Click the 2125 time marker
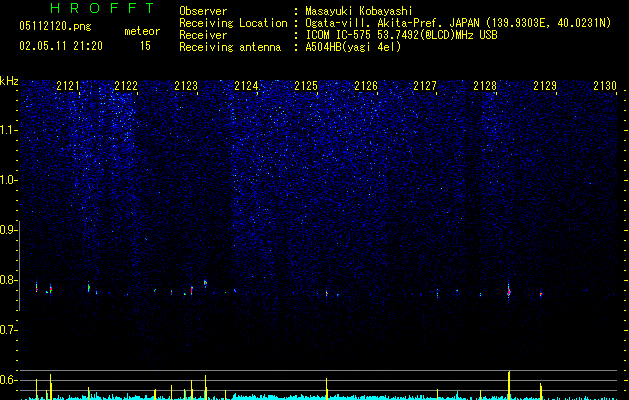 (306, 86)
